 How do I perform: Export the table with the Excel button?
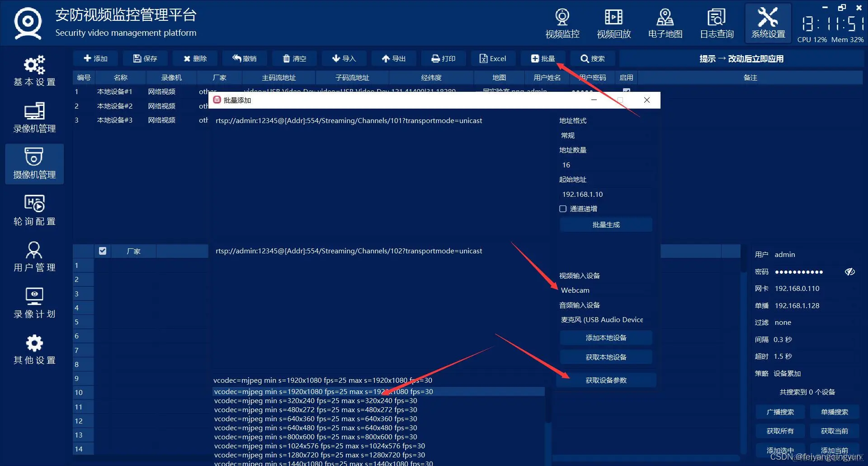[493, 58]
